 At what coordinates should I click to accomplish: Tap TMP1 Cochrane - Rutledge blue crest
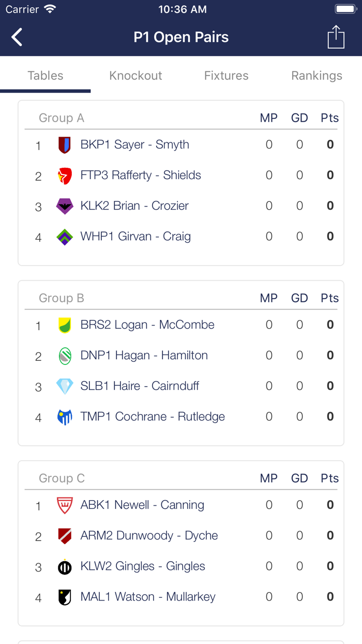[x=65, y=417]
